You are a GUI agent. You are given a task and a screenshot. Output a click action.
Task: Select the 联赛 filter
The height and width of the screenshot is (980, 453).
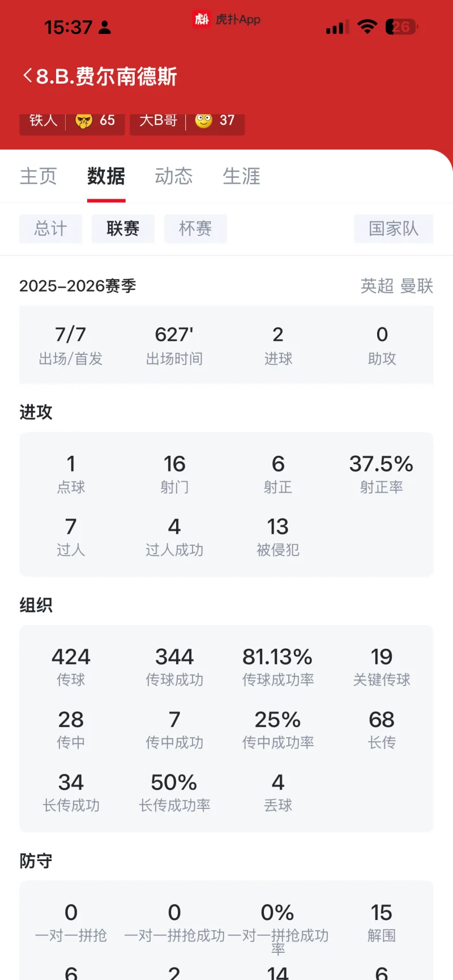[123, 229]
